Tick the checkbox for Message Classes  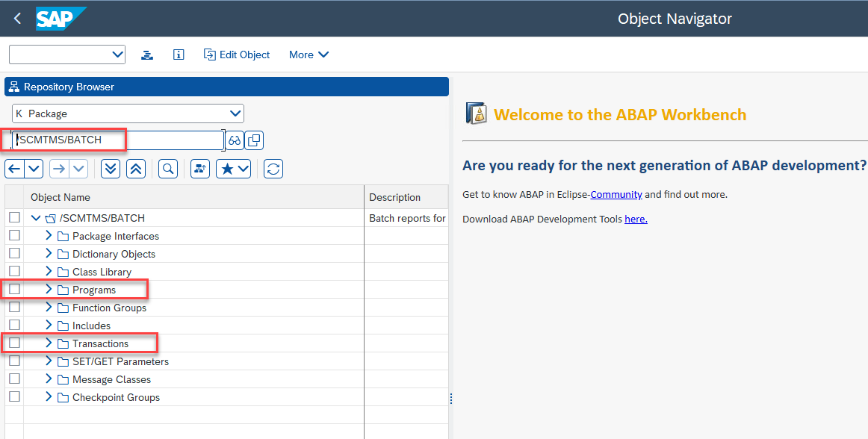(x=14, y=379)
